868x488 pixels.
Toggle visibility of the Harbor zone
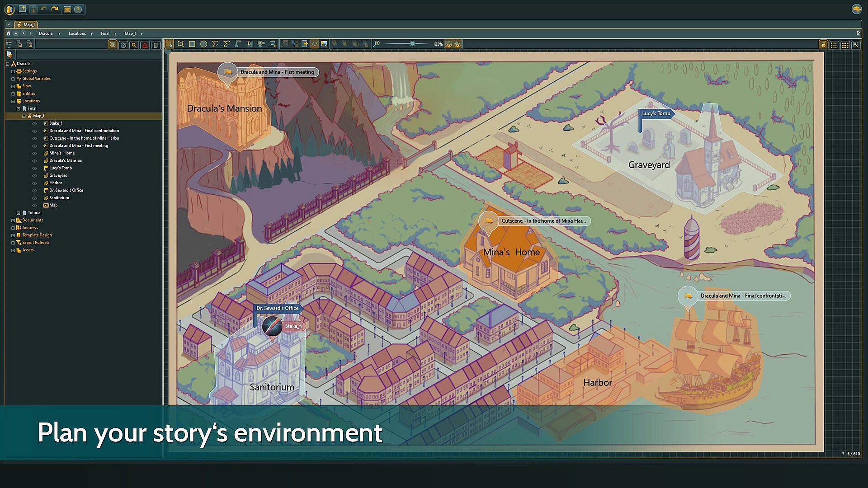coord(34,183)
